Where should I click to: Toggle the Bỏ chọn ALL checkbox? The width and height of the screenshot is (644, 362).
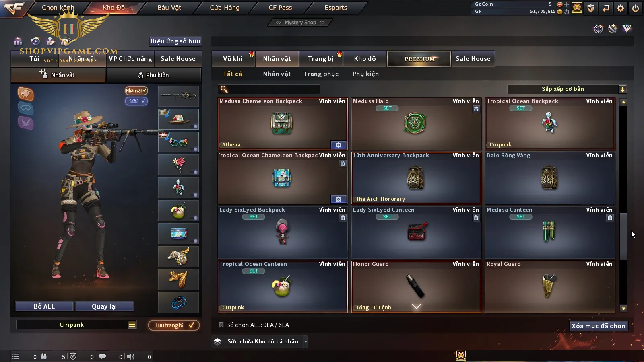click(221, 325)
